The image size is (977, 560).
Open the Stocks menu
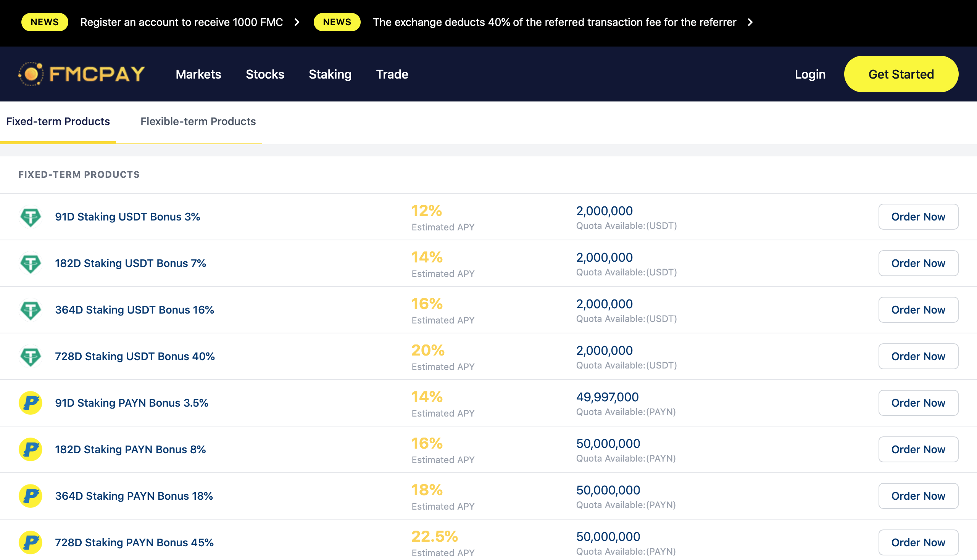point(265,74)
